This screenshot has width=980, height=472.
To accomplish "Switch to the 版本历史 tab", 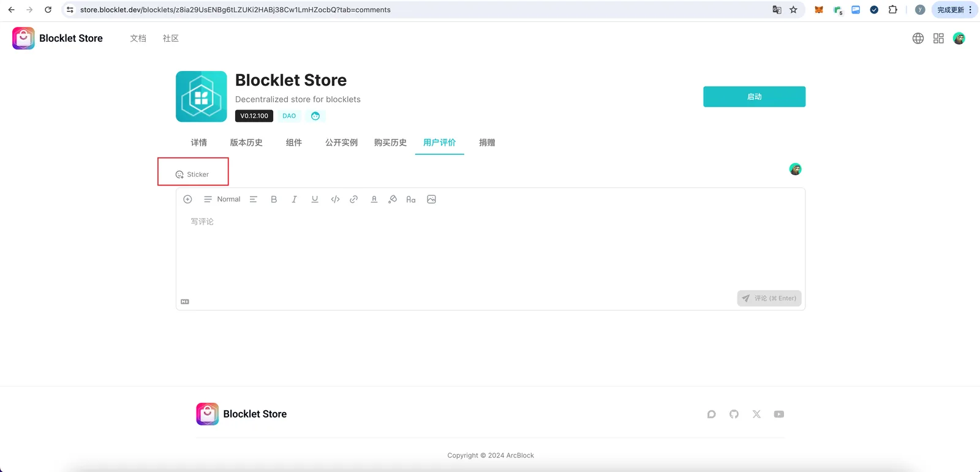I will tap(246, 143).
